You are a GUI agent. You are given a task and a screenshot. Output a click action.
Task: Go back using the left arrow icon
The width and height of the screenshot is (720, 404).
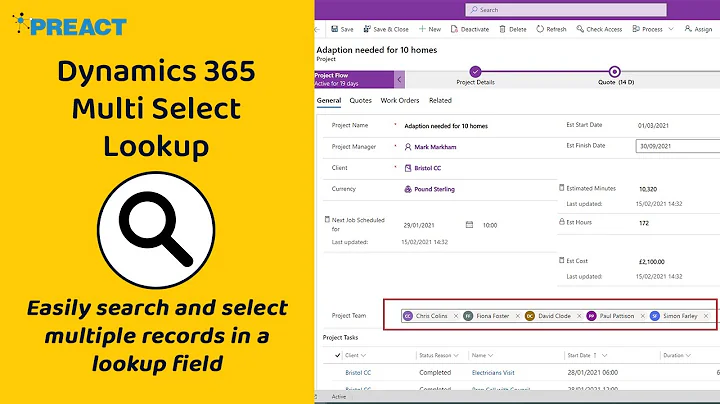coord(317,29)
